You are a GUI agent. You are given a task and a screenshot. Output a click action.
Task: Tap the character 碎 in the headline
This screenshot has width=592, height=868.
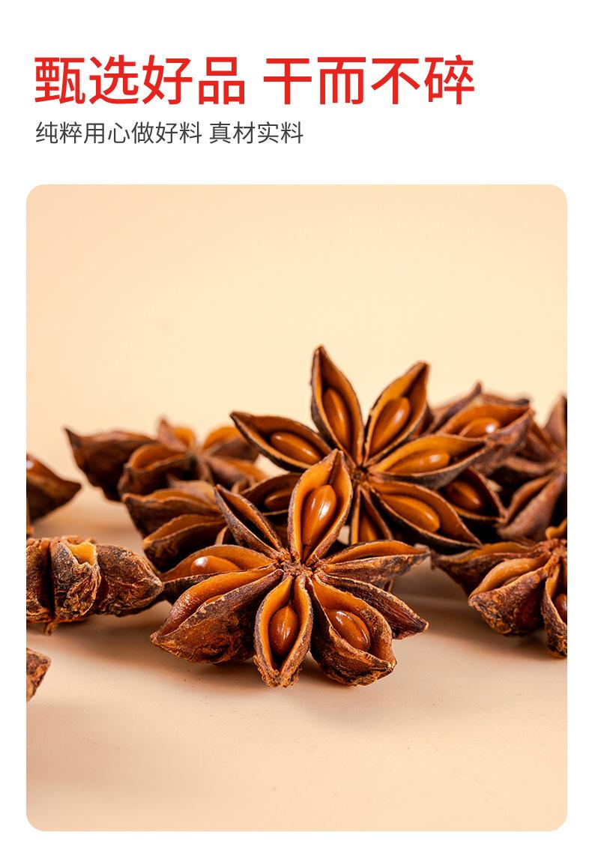(x=450, y=81)
